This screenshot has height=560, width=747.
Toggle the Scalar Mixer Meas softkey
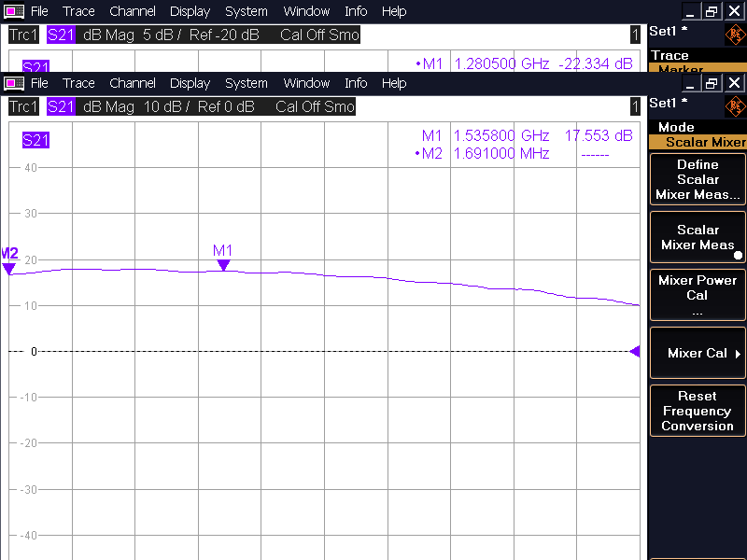(698, 237)
